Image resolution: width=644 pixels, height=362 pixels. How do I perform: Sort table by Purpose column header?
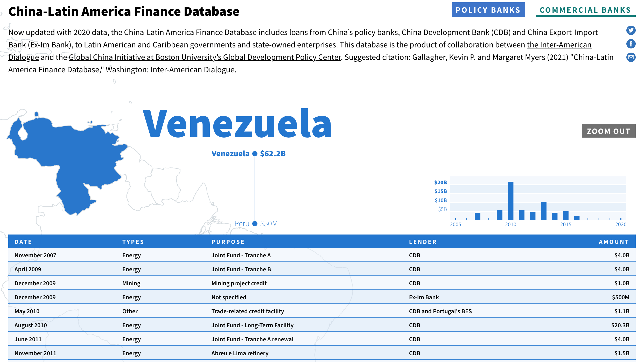(x=228, y=242)
